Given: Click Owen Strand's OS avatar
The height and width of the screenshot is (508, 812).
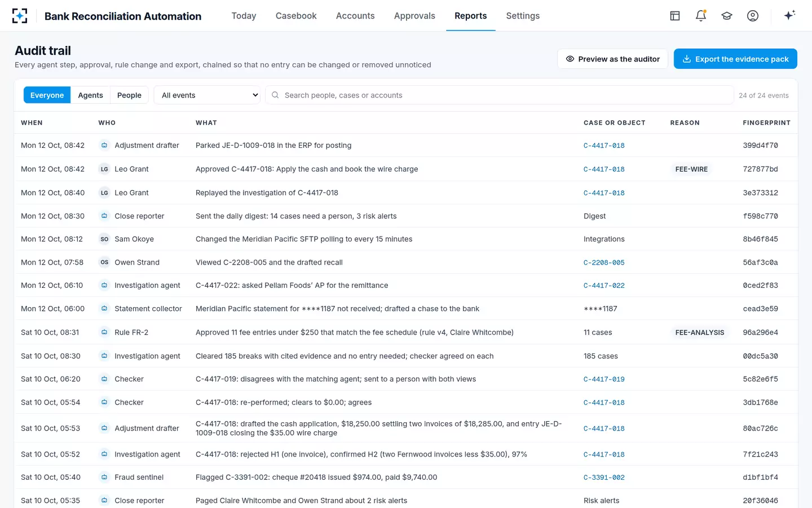Looking at the screenshot, I should click(104, 262).
